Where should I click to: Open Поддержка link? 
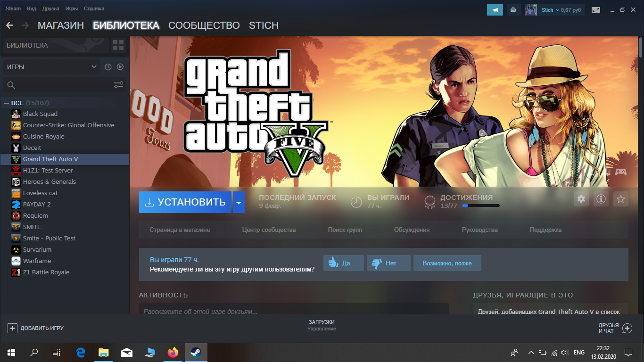pyautogui.click(x=545, y=230)
